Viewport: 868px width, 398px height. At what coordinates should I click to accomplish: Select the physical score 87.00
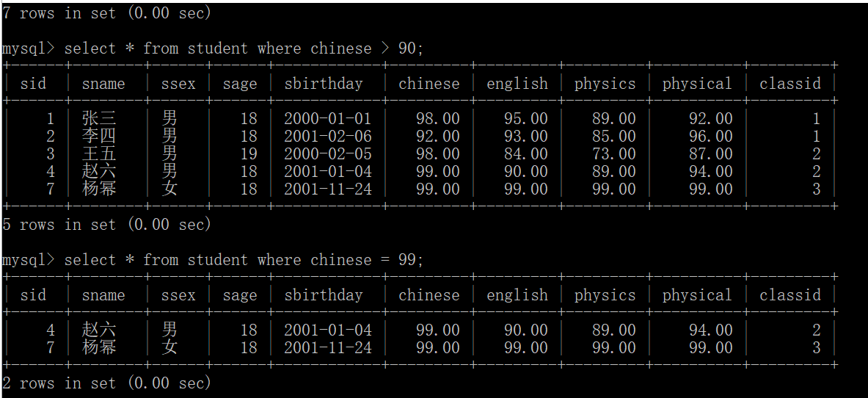point(710,153)
